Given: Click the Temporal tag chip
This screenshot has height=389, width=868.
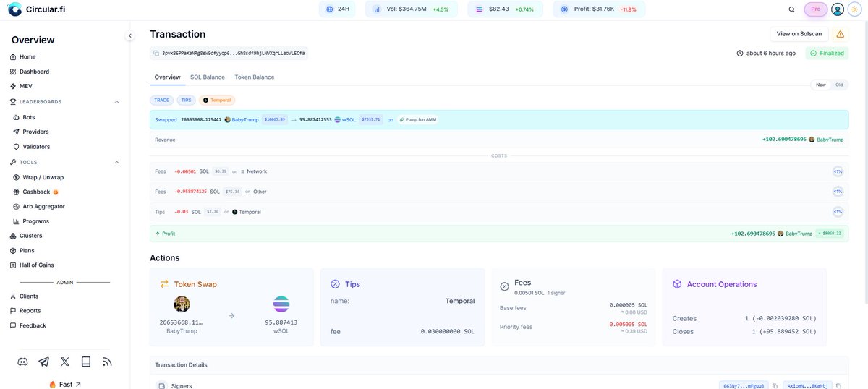Looking at the screenshot, I should pyautogui.click(x=217, y=101).
